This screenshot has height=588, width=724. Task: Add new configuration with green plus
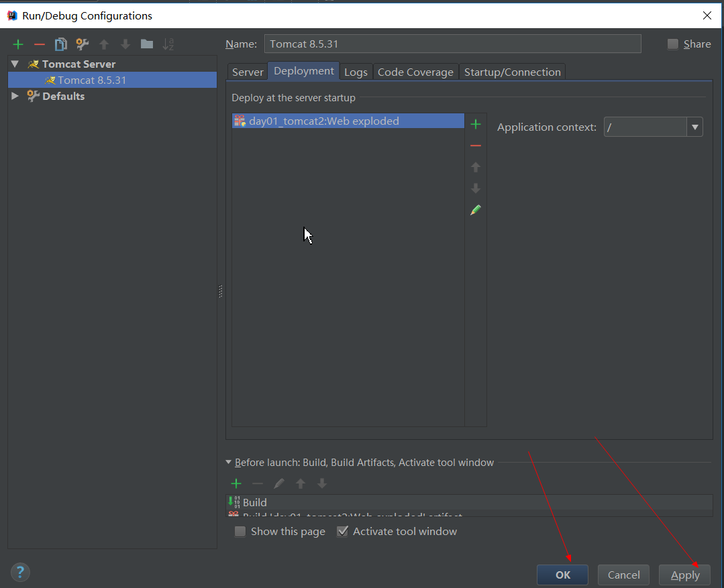(x=18, y=44)
